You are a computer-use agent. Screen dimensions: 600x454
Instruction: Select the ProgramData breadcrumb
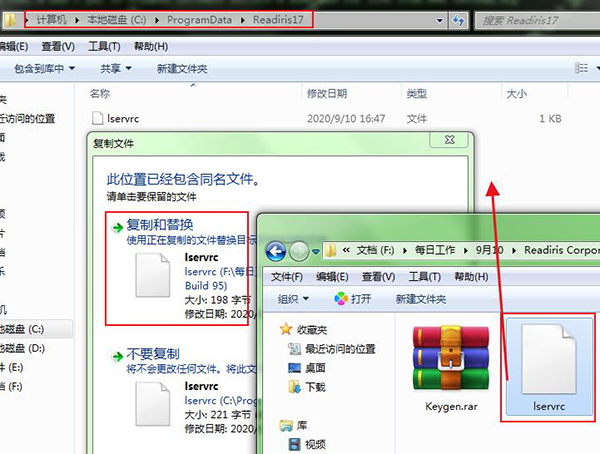click(199, 20)
